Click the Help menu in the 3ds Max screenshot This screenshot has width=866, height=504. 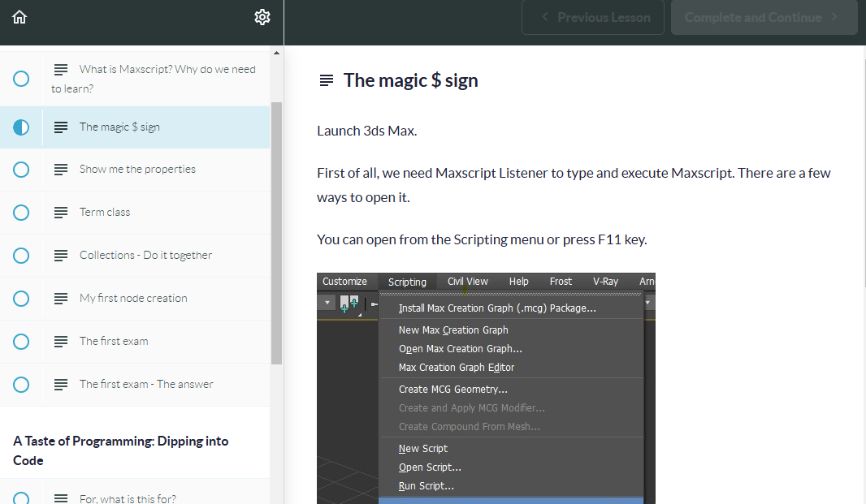click(x=518, y=282)
